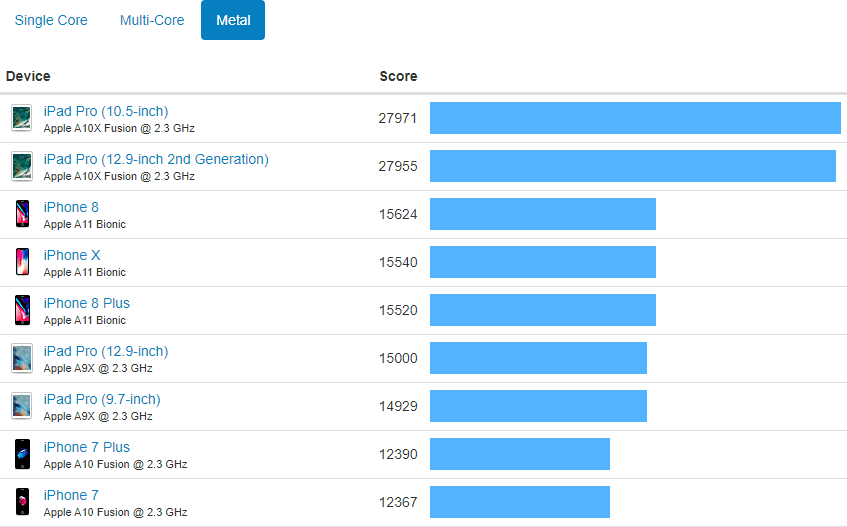
Task: Open the iPhone 8 Plus link
Action: click(87, 303)
